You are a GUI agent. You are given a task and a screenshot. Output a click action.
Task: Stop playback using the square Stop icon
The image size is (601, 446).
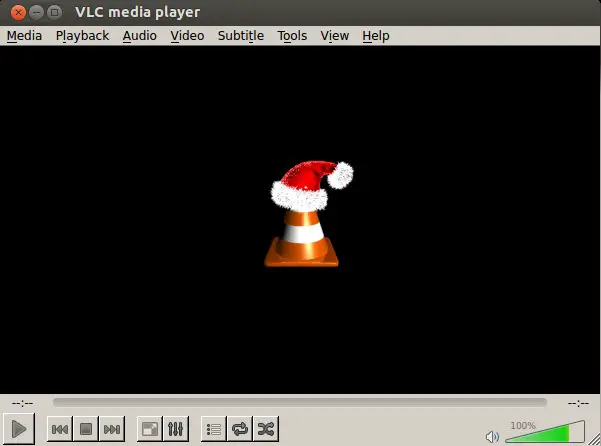(x=86, y=429)
